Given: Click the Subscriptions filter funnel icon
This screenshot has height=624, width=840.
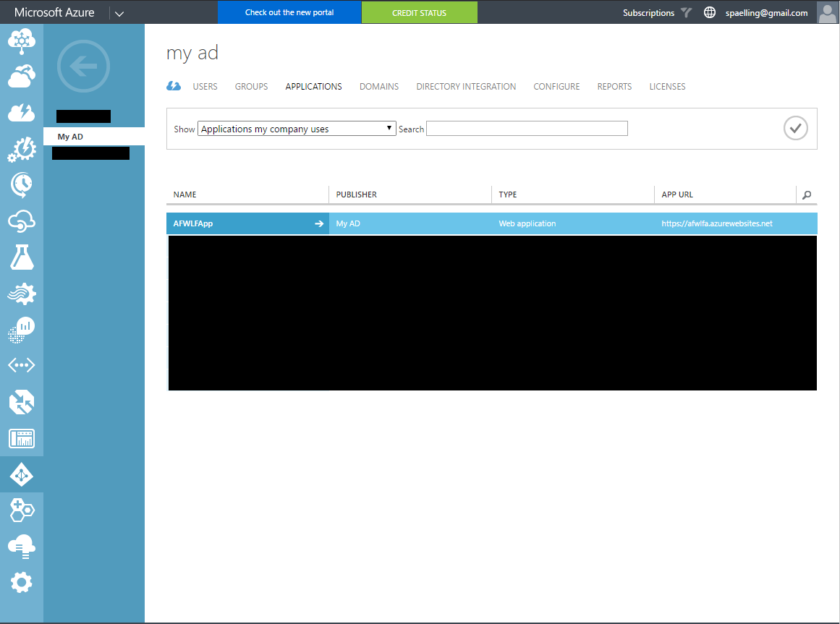Looking at the screenshot, I should click(686, 12).
